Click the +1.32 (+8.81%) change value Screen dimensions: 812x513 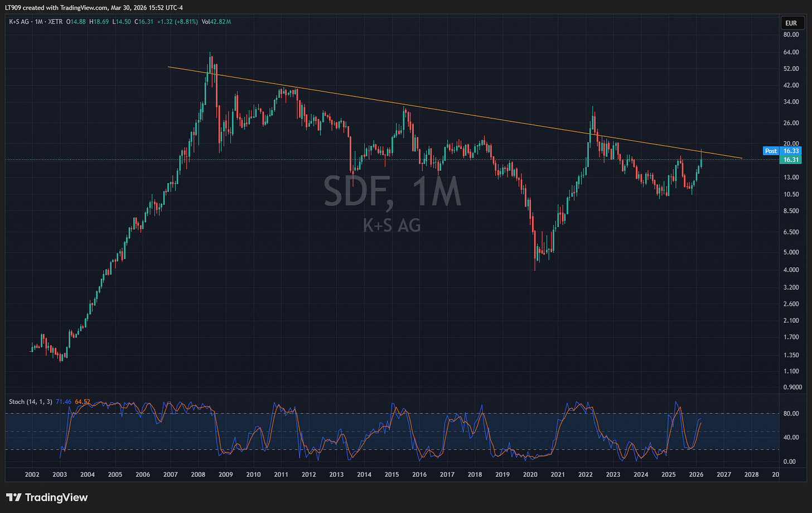point(177,22)
